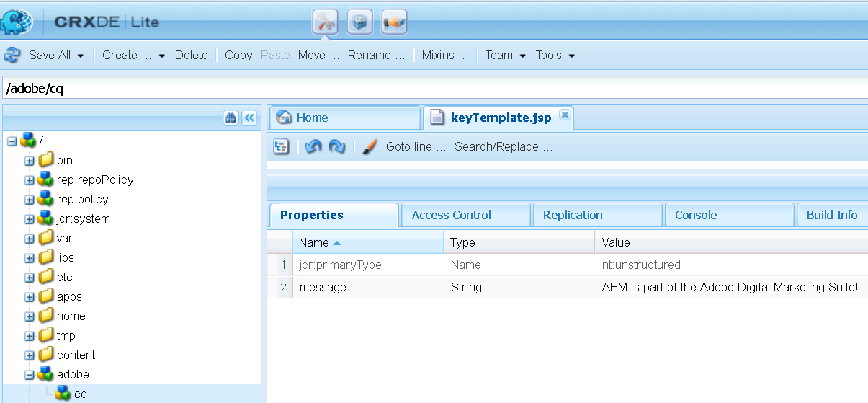This screenshot has width=868, height=403.
Task: Collapse the adobe node
Action: click(30, 375)
